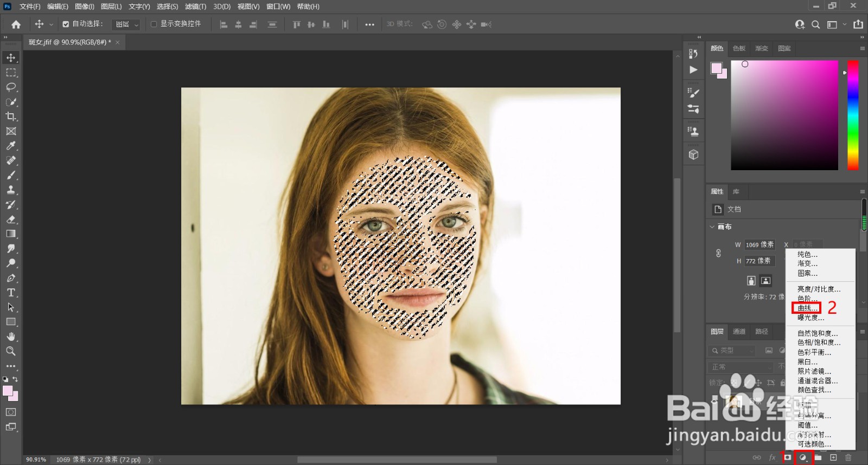Image resolution: width=868 pixels, height=465 pixels.
Task: Collapse the 画布 section
Action: pyautogui.click(x=712, y=227)
